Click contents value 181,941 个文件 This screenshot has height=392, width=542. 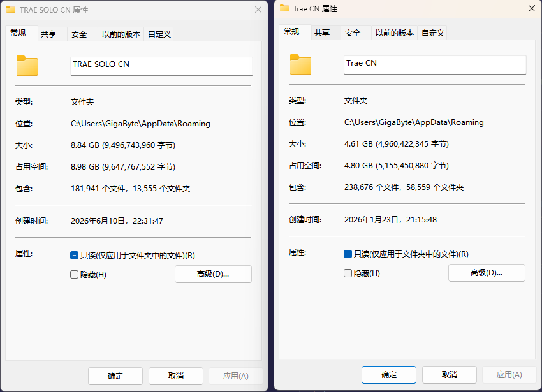click(130, 189)
